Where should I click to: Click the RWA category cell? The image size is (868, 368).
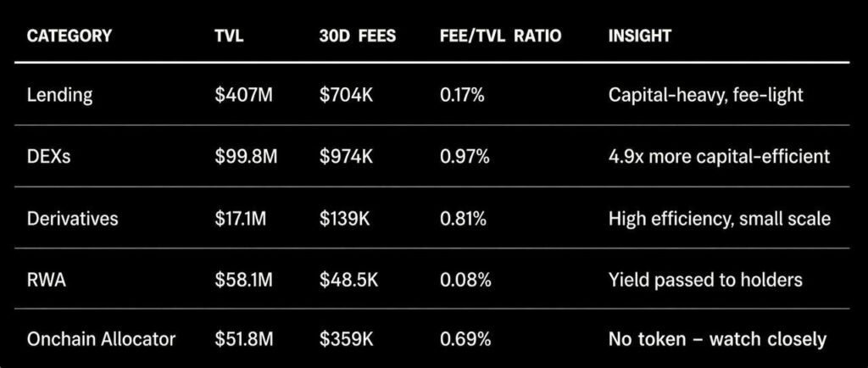point(47,279)
